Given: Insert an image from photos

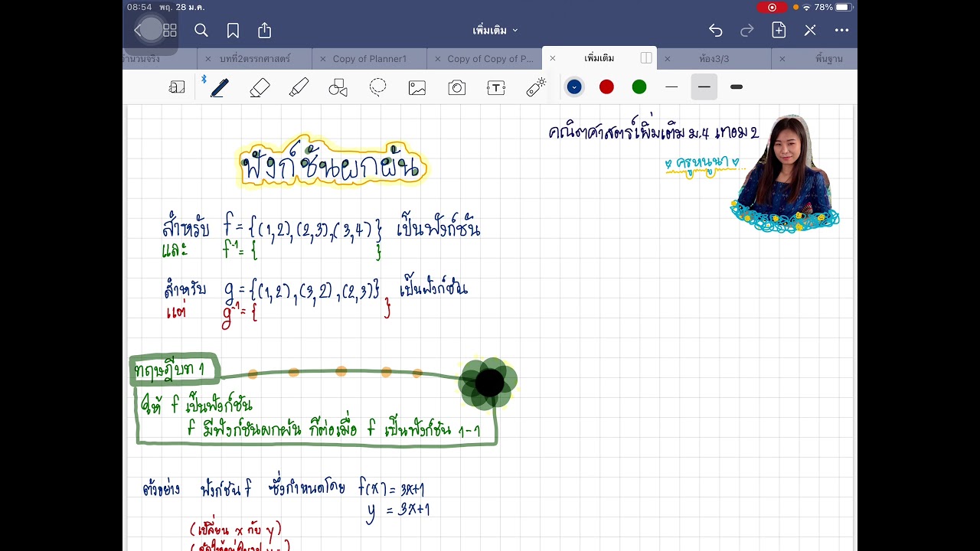Looking at the screenshot, I should pyautogui.click(x=417, y=87).
